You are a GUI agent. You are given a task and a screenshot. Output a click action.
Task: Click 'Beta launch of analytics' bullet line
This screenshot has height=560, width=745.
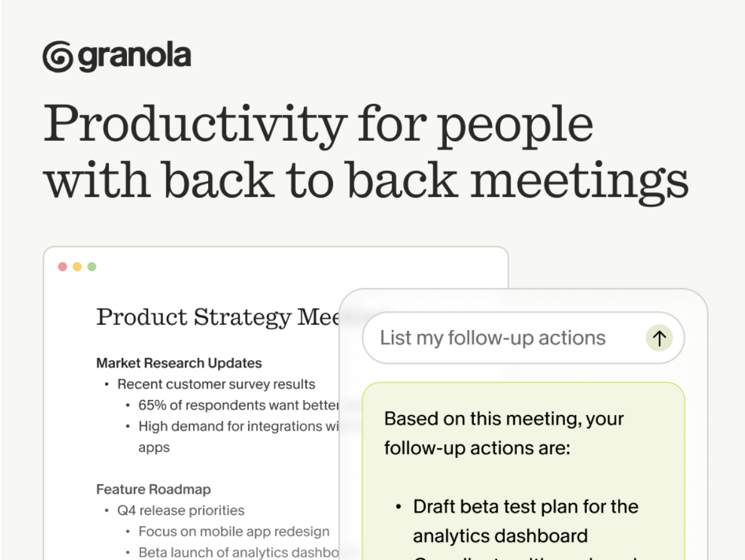[238, 552]
